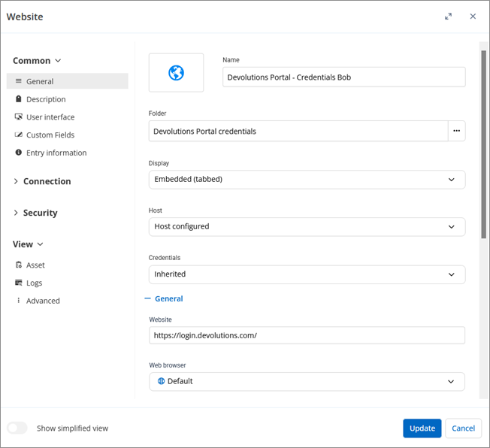Close the Website dialog with X
This screenshot has height=448, width=490.
pos(473,17)
